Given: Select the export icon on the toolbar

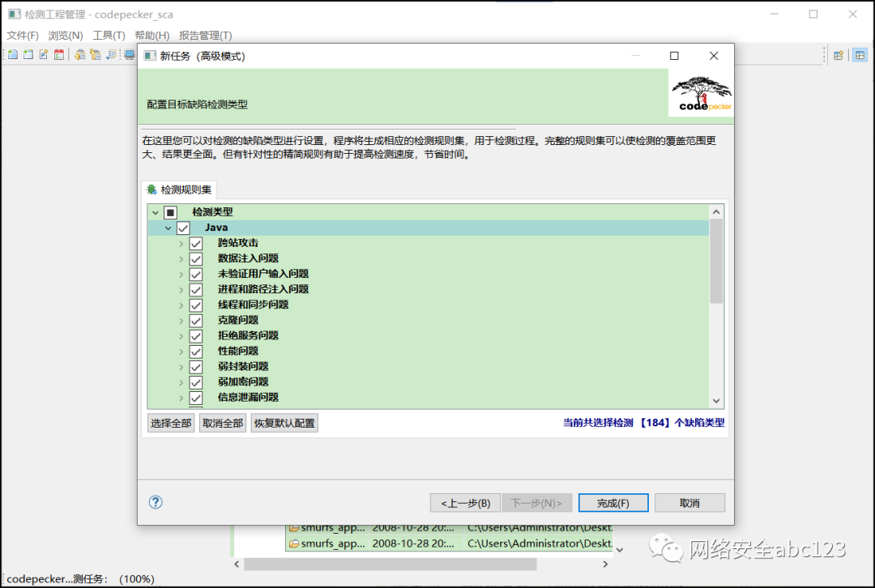Looking at the screenshot, I should click(96, 54).
